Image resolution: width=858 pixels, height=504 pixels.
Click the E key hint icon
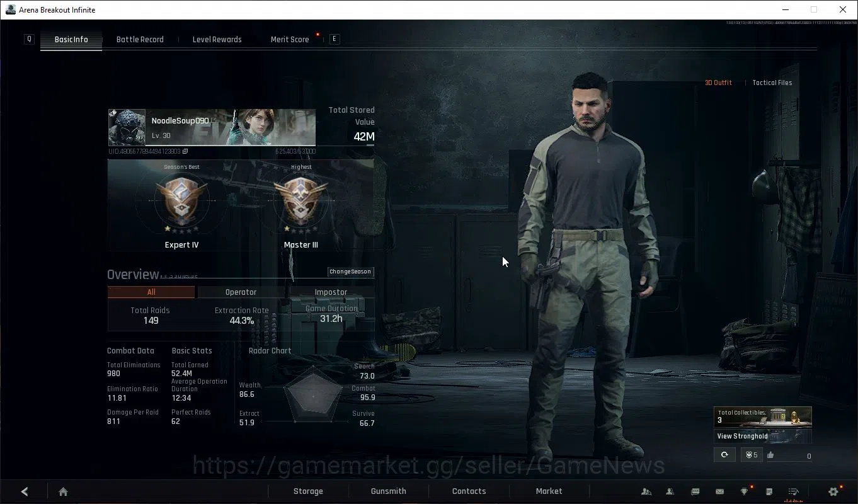click(x=335, y=39)
